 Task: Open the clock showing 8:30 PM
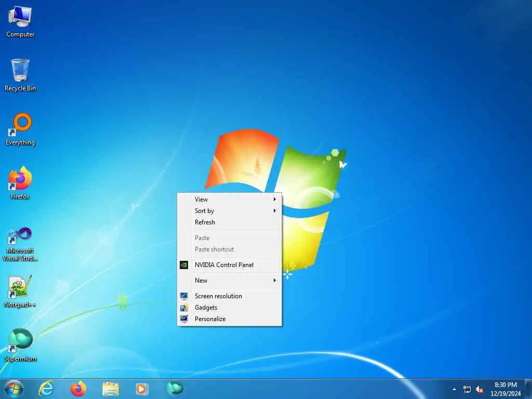(x=506, y=389)
